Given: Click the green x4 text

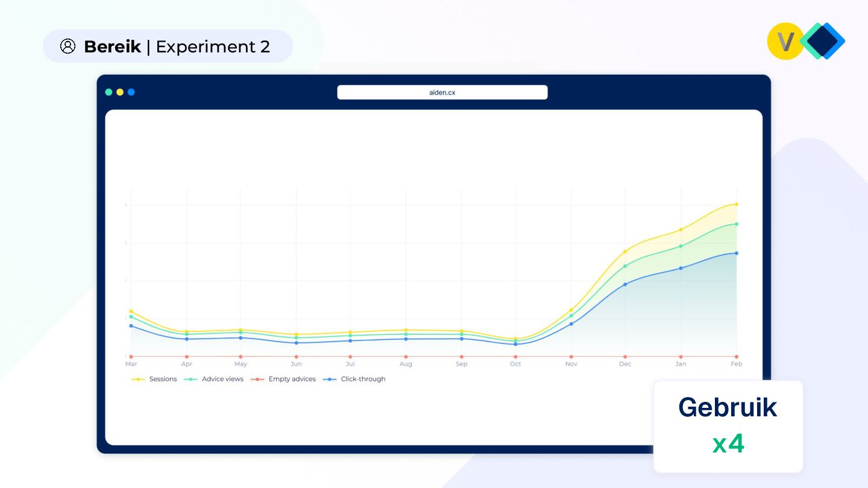Looking at the screenshot, I should point(728,445).
